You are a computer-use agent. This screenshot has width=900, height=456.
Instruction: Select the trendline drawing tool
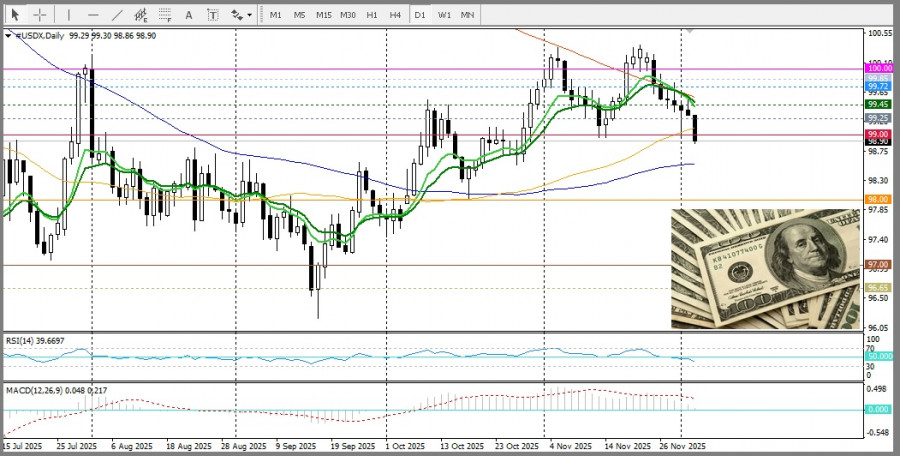117,15
